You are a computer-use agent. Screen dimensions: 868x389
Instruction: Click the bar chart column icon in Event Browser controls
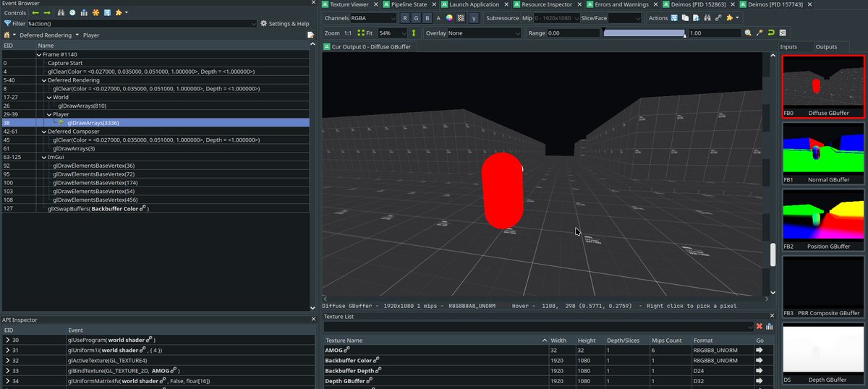click(84, 13)
